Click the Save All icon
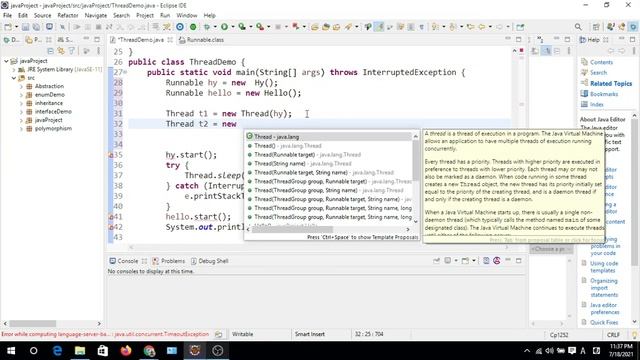This screenshot has width=640, height=360. (x=36, y=27)
